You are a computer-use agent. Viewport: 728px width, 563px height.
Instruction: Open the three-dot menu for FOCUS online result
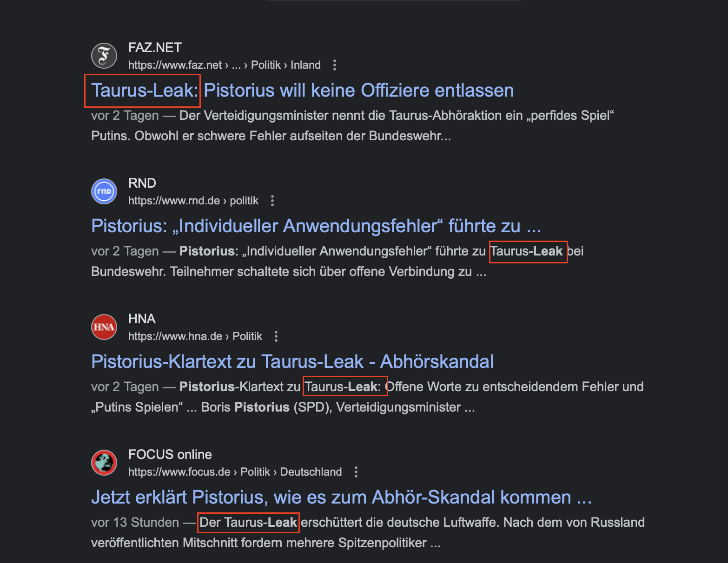click(356, 472)
